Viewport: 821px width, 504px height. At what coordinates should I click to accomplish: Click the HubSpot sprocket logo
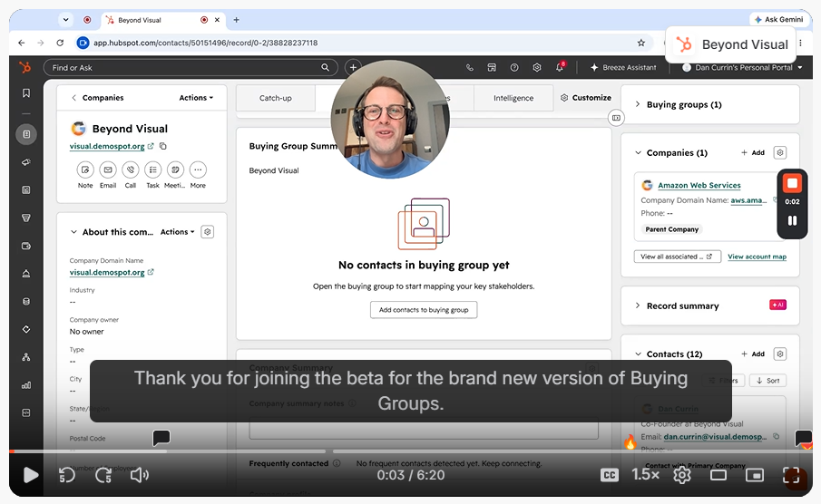(25, 67)
